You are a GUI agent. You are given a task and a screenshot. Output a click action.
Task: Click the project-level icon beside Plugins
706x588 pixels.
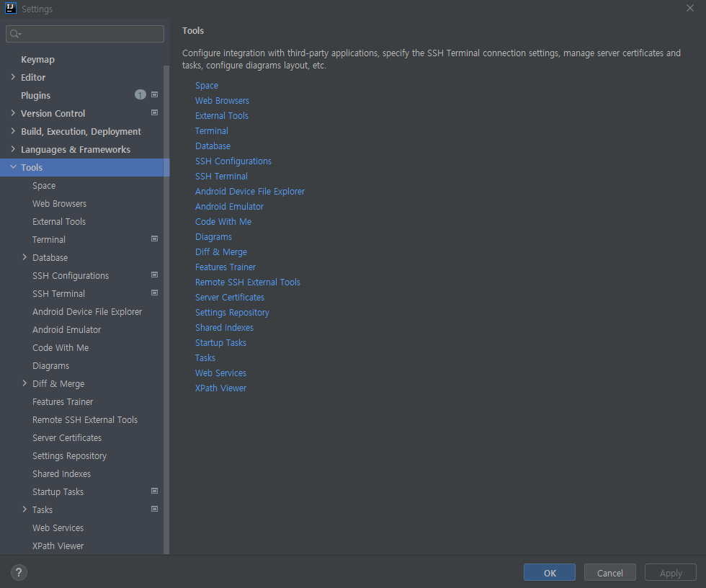pyautogui.click(x=154, y=94)
